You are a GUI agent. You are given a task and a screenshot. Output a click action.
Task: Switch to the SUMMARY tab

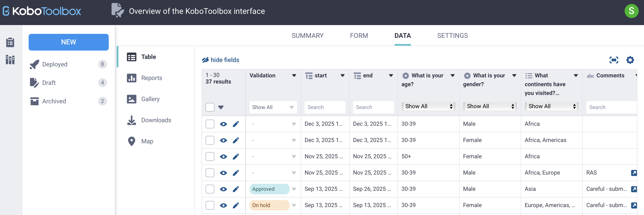[307, 36]
